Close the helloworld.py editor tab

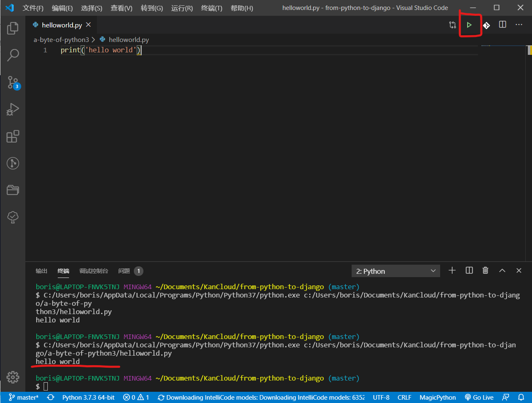point(89,25)
